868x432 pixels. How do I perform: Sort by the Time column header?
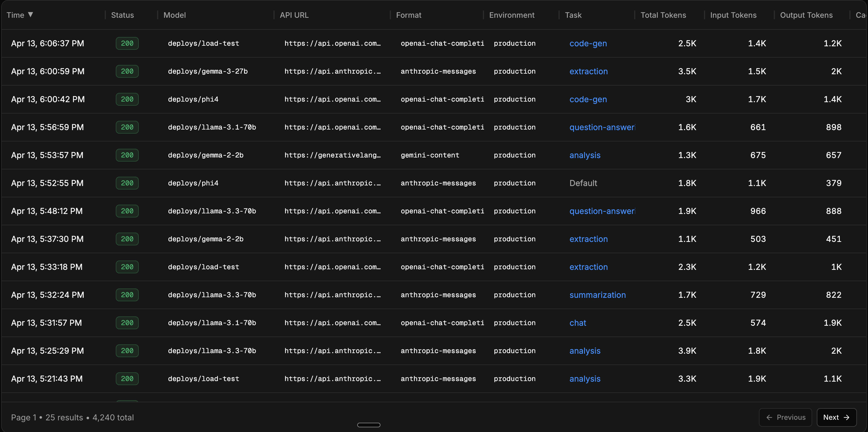tap(19, 15)
